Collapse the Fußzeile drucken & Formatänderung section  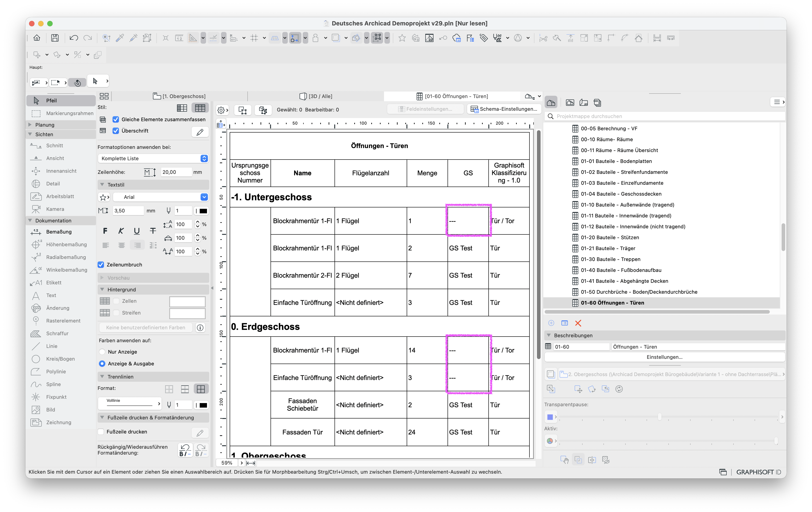(102, 418)
